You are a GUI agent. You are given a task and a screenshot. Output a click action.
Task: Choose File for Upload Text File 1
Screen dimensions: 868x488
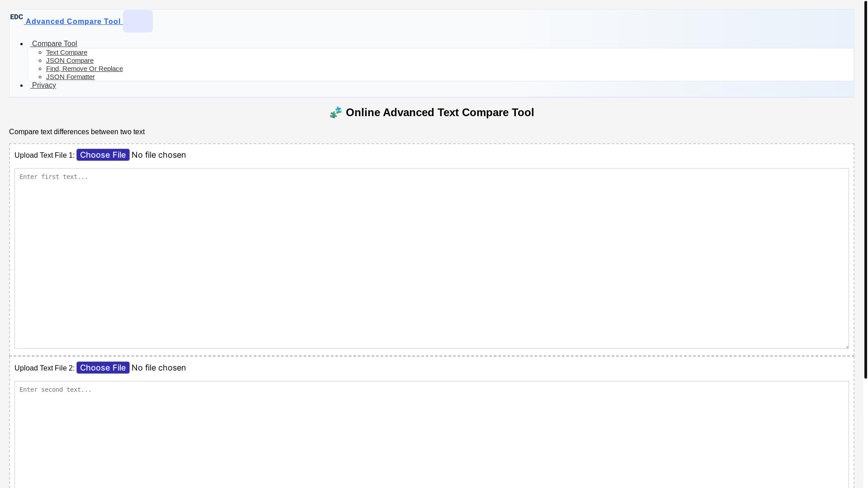tap(103, 155)
